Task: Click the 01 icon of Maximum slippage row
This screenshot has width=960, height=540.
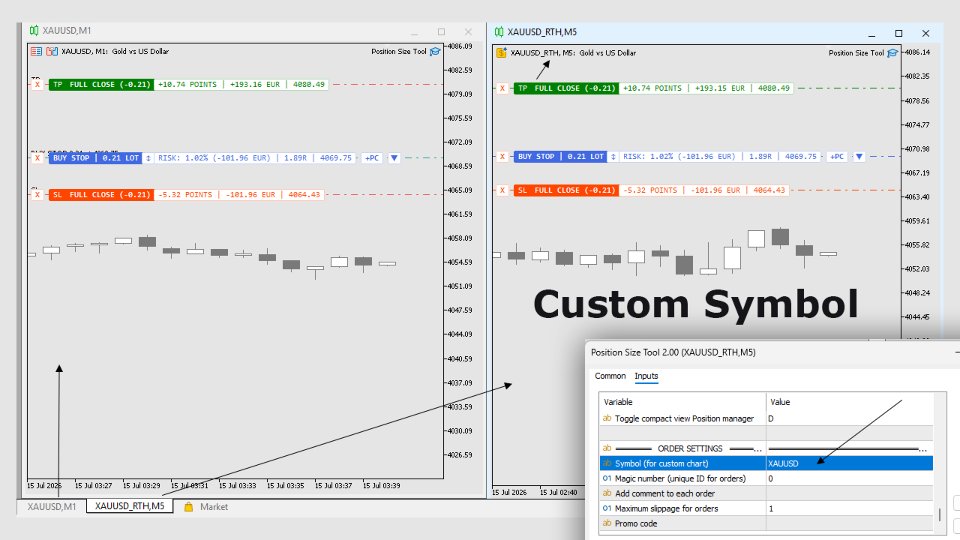Action: [607, 508]
